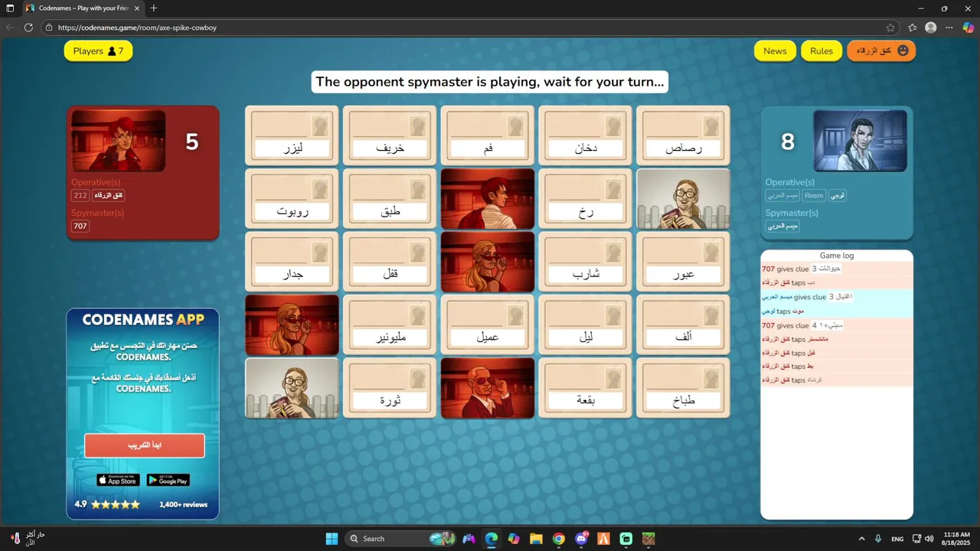Image resolution: width=980 pixels, height=551 pixels.
Task: Select the word card ليزر
Action: (292, 135)
